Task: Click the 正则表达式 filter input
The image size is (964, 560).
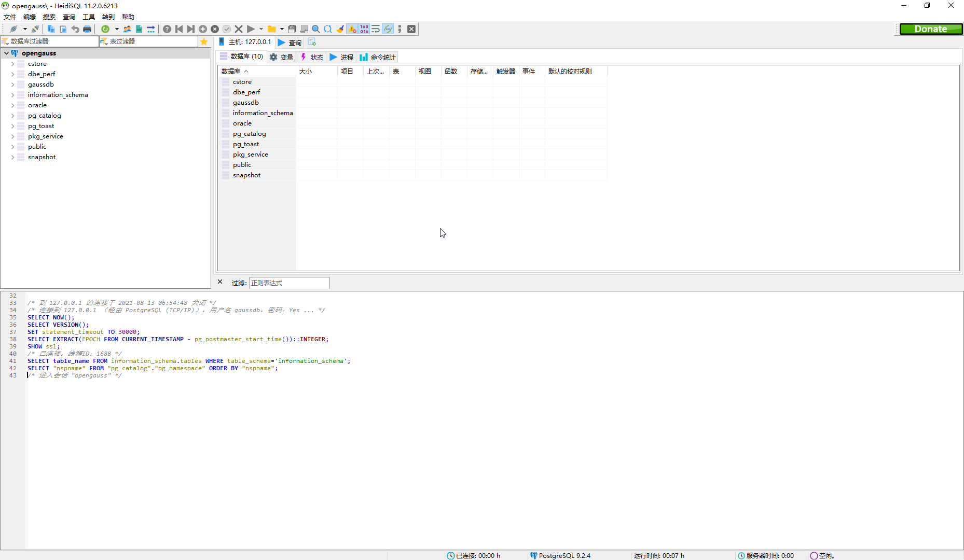Action: pyautogui.click(x=289, y=283)
